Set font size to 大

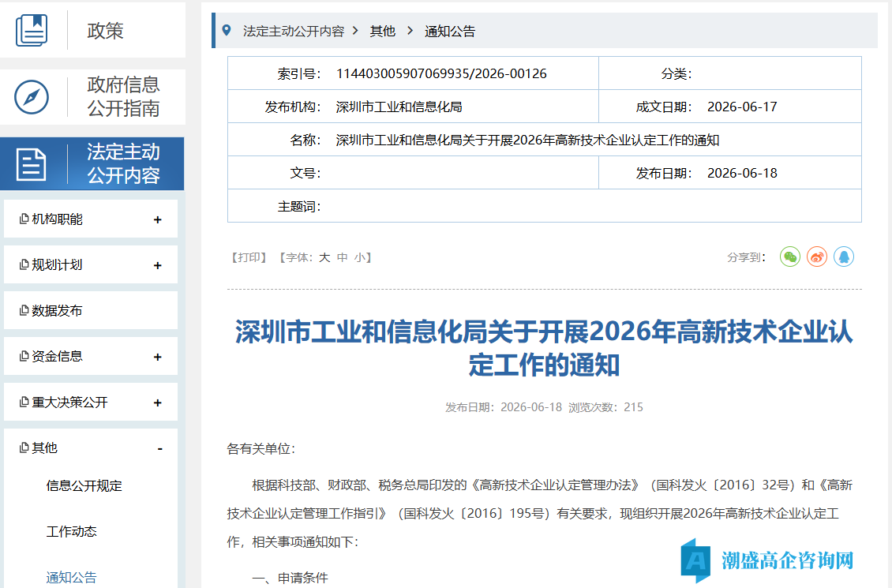pos(324,257)
